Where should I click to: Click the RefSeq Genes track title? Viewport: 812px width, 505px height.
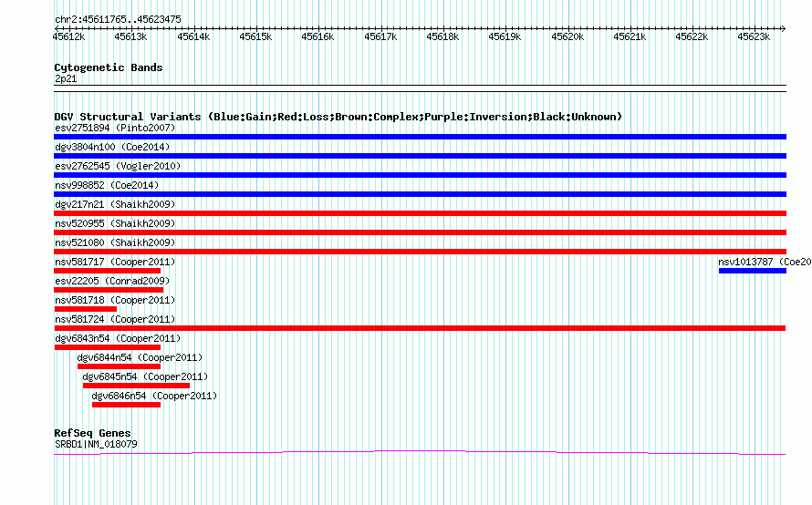(93, 433)
